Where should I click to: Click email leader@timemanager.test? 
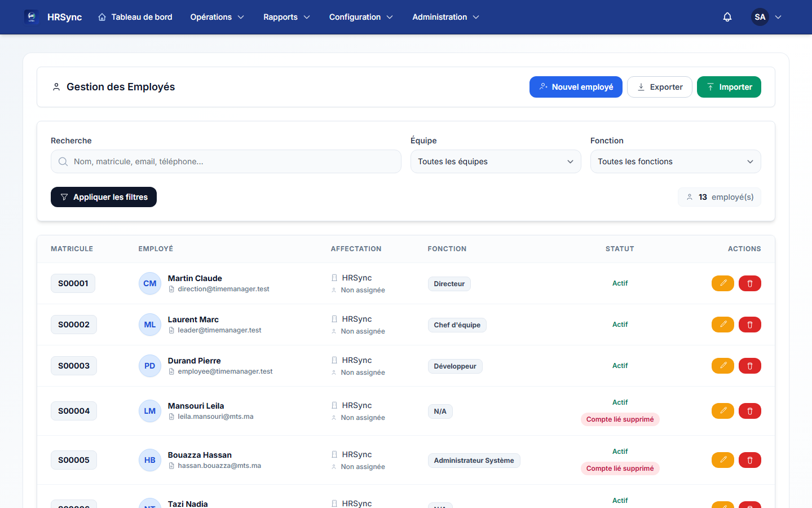(x=220, y=330)
